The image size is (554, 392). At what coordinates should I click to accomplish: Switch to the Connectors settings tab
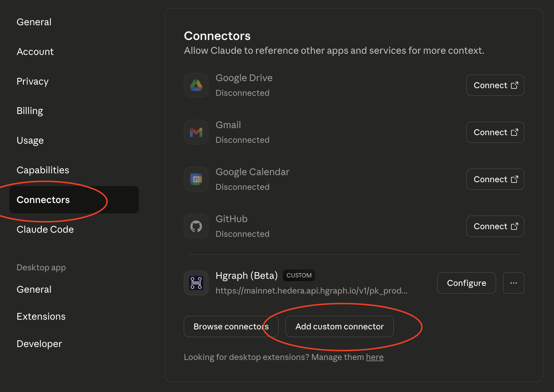[x=43, y=200]
